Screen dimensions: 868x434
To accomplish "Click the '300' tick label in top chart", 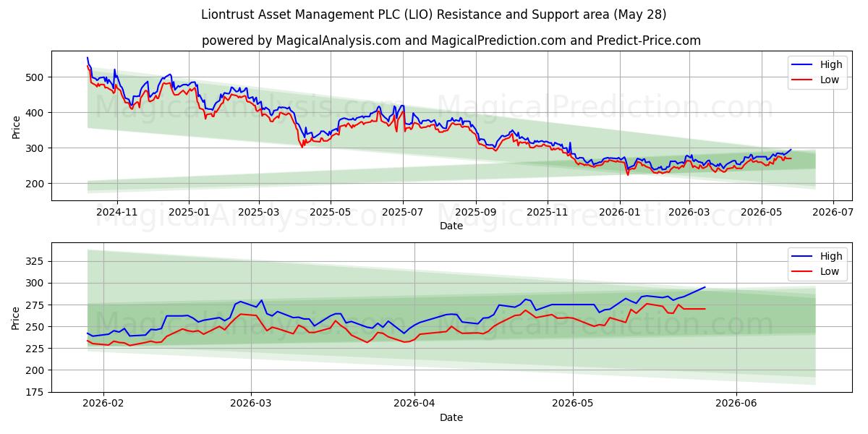I will [x=36, y=148].
